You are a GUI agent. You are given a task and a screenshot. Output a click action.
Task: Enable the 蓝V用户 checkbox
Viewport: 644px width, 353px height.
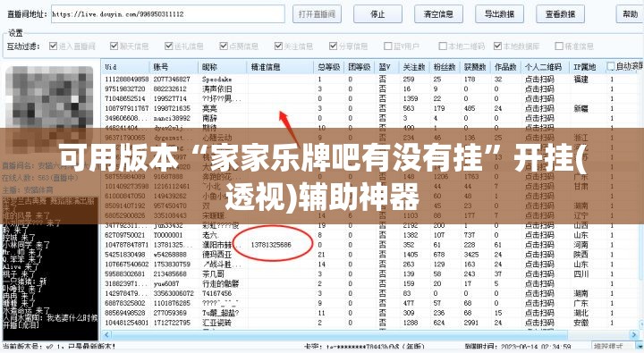[387, 46]
